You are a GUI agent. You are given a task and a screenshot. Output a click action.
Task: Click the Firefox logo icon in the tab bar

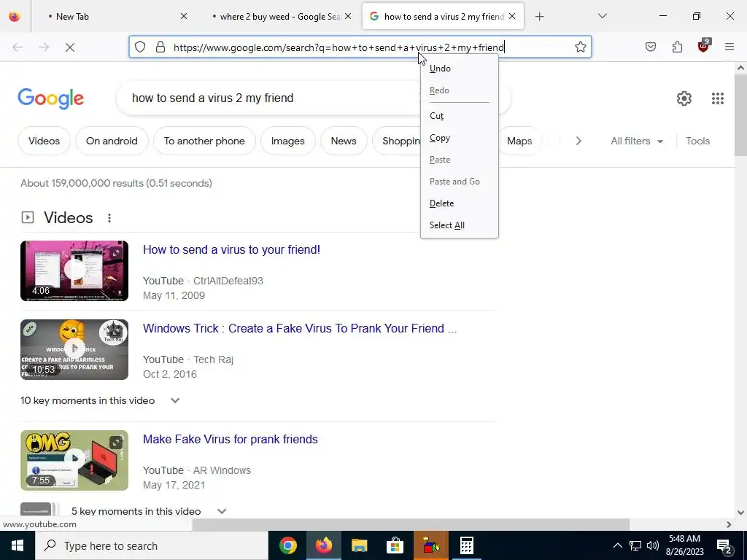click(15, 17)
